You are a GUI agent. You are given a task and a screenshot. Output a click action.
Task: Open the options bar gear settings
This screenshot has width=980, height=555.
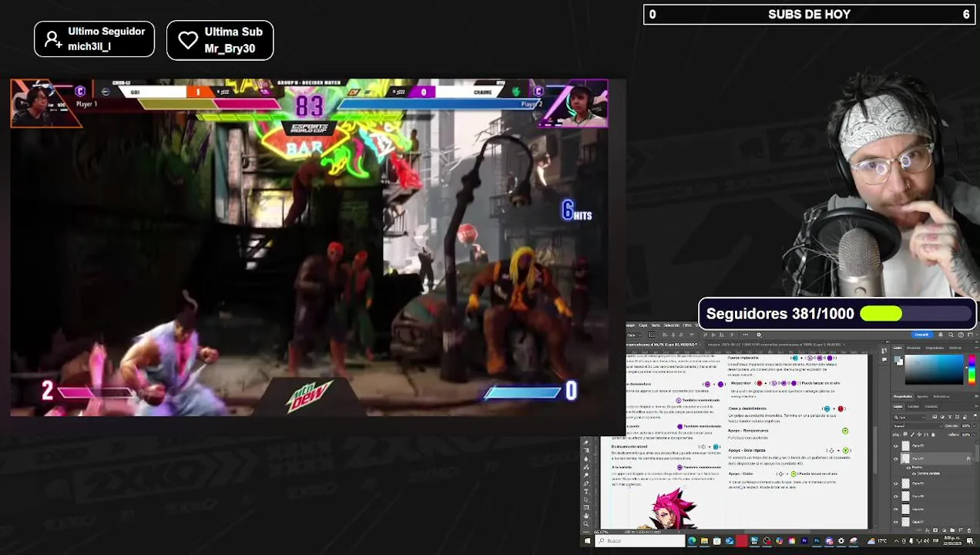click(x=759, y=335)
